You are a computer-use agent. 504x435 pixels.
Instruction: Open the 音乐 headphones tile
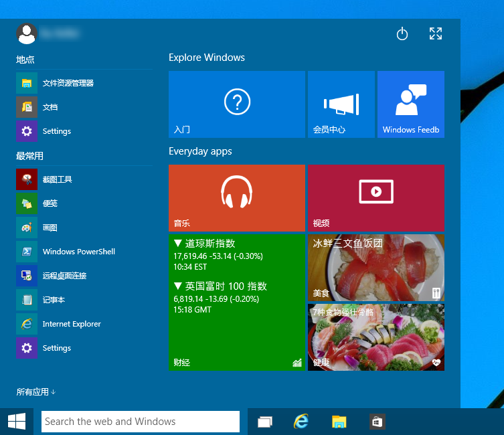[236, 198]
